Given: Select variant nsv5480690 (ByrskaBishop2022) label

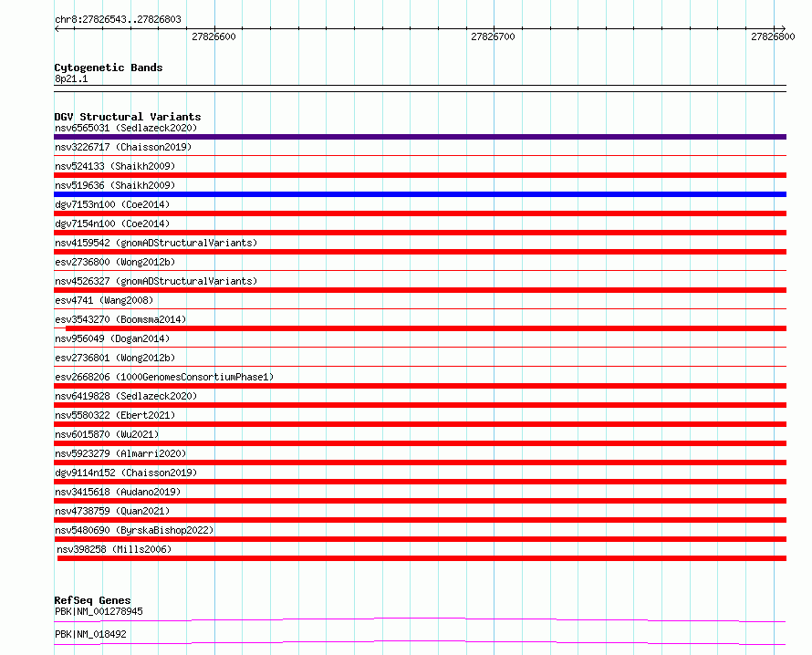Looking at the screenshot, I should pyautogui.click(x=134, y=530).
